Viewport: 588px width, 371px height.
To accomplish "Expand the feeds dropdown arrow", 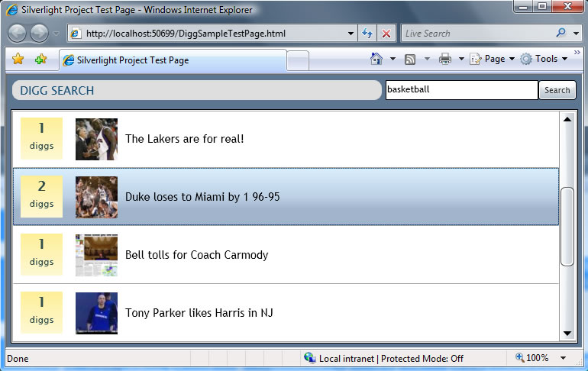I will click(x=427, y=59).
